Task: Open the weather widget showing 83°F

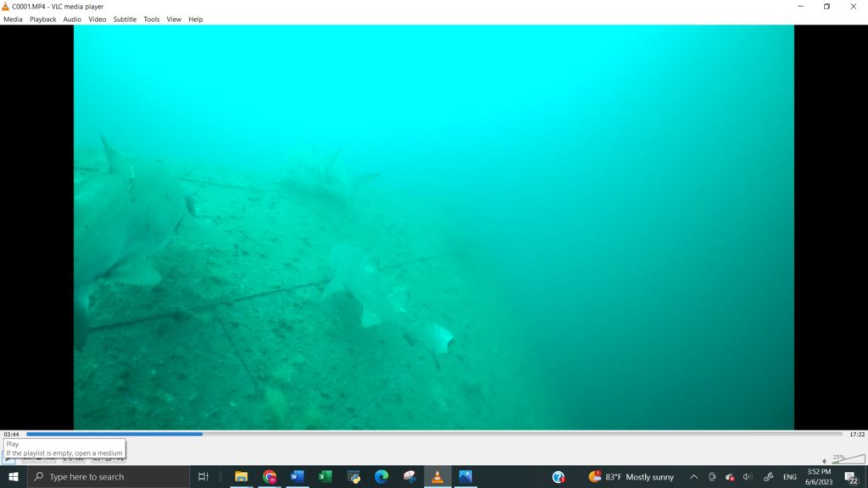Action: tap(632, 477)
